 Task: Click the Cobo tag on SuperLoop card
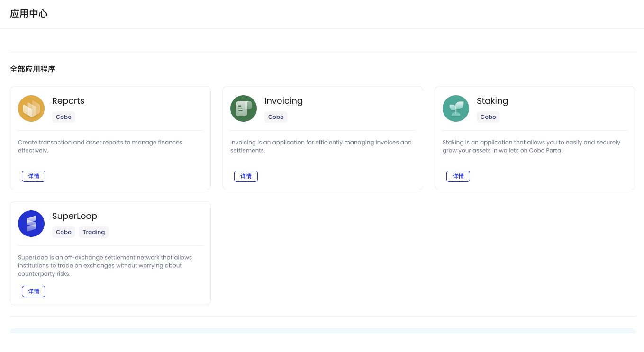coord(63,232)
